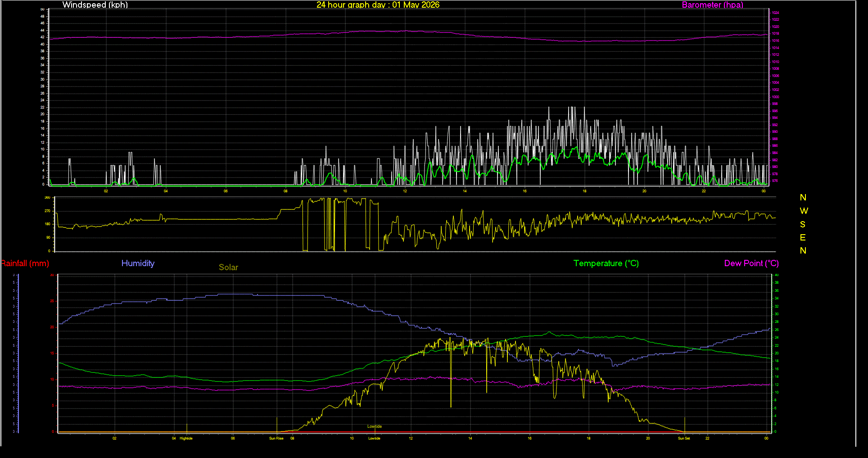Viewport: 868px width, 458px height.
Task: Click the "Solar" legend label
Action: pyautogui.click(x=228, y=268)
